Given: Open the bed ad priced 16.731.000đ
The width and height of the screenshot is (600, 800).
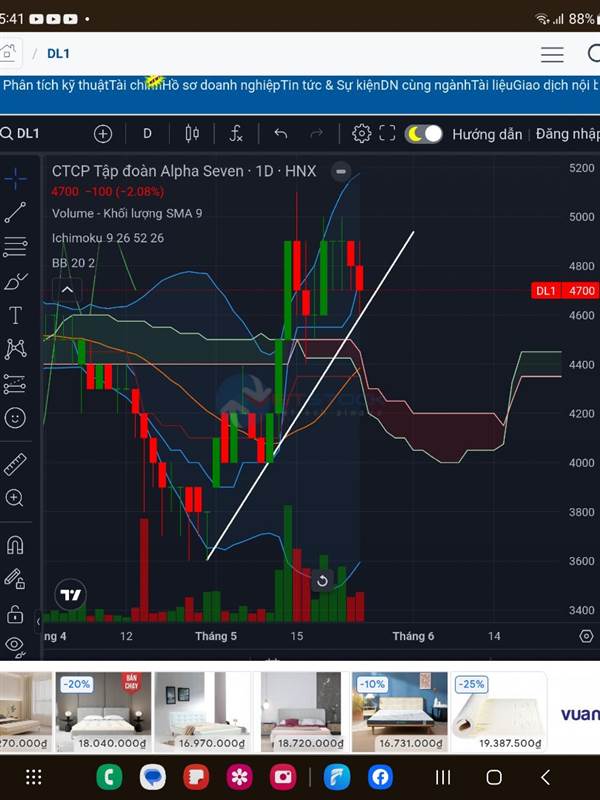Looking at the screenshot, I should coord(399,712).
